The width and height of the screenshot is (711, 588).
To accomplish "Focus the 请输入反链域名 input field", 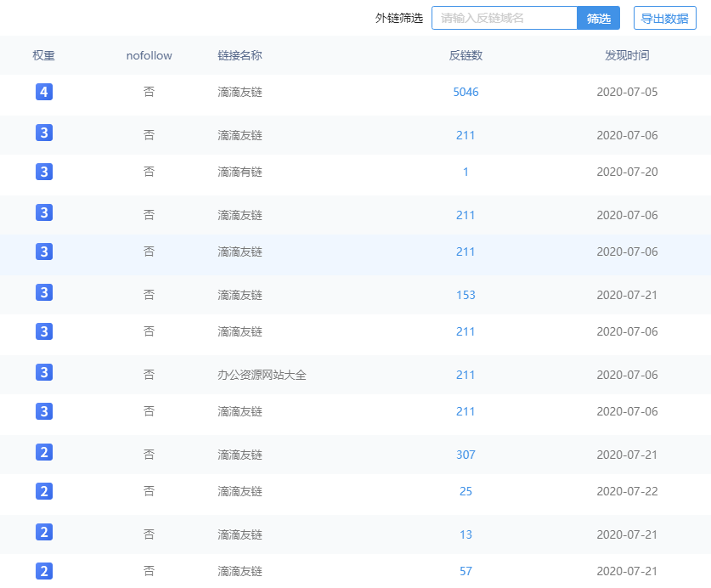I will 504,18.
